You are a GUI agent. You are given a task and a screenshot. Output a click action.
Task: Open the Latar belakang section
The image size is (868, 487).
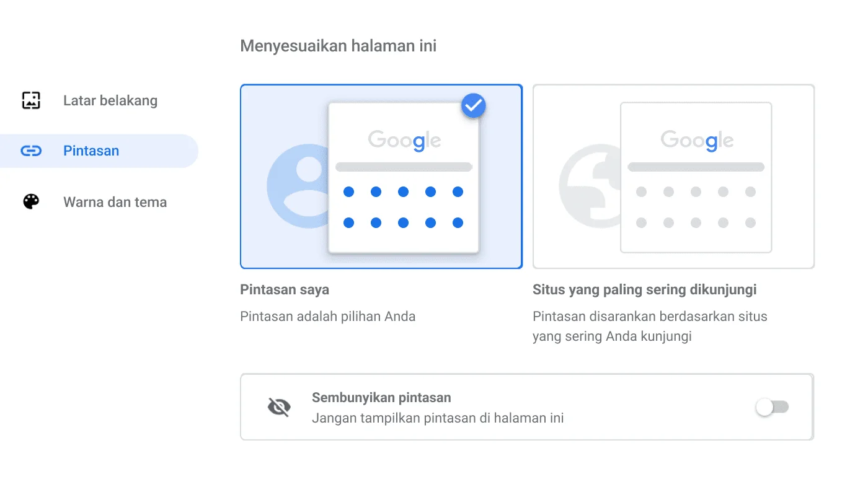point(110,100)
